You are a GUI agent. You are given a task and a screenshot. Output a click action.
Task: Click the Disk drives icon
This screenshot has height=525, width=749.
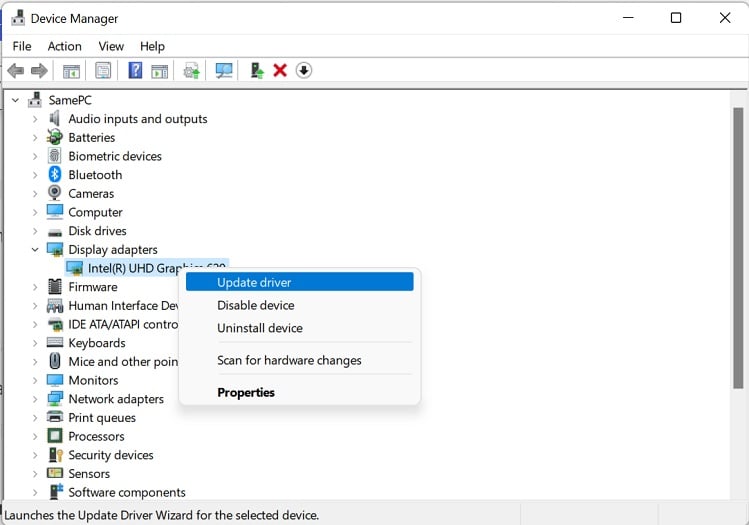click(x=55, y=232)
